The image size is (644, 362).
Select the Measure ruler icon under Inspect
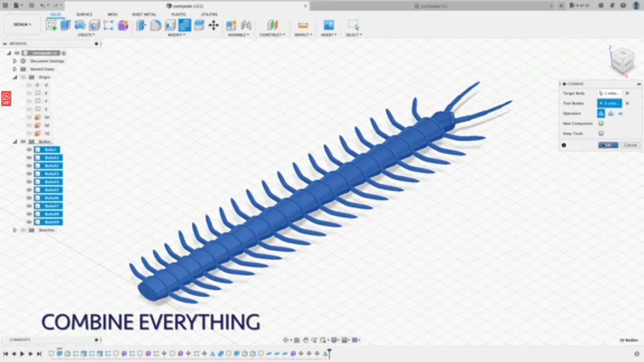coord(303,25)
